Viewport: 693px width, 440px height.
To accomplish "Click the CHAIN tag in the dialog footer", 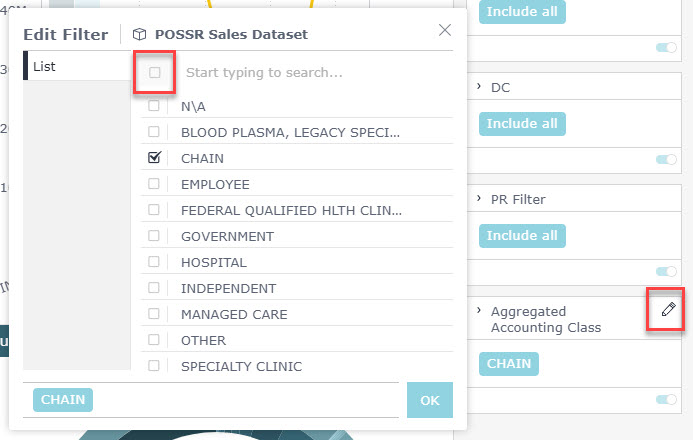I will [63, 399].
